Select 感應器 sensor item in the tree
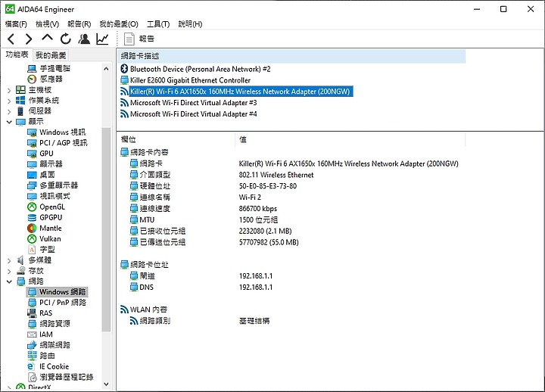 [x=51, y=79]
